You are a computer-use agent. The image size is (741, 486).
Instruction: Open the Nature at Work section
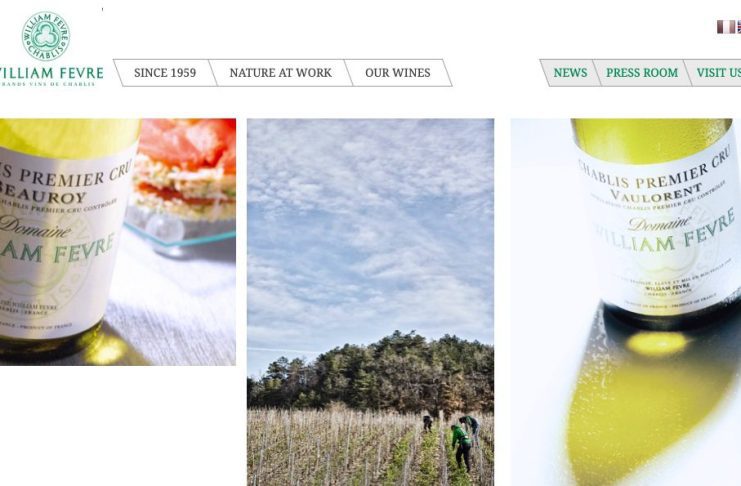(280, 73)
